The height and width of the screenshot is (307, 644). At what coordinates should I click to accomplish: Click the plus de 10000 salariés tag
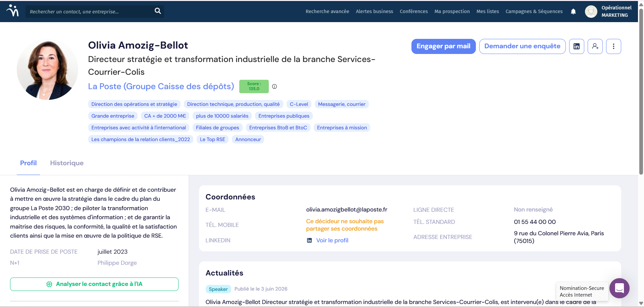click(222, 116)
